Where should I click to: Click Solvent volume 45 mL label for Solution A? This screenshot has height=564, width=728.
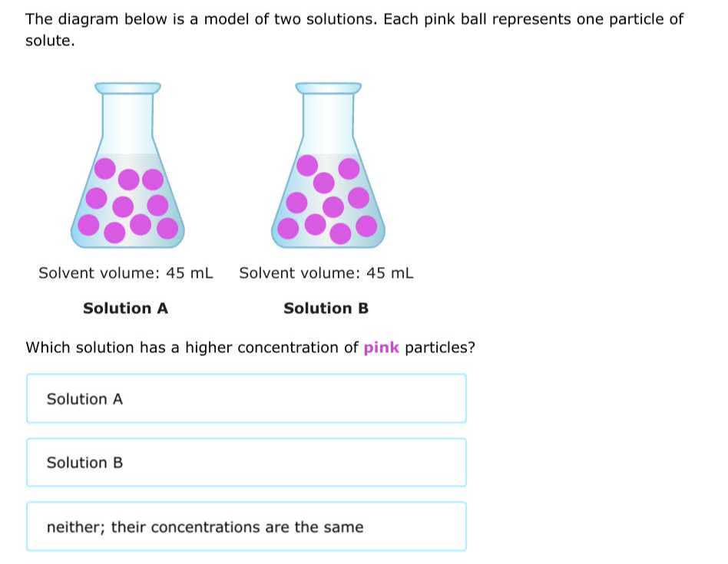tap(126, 272)
